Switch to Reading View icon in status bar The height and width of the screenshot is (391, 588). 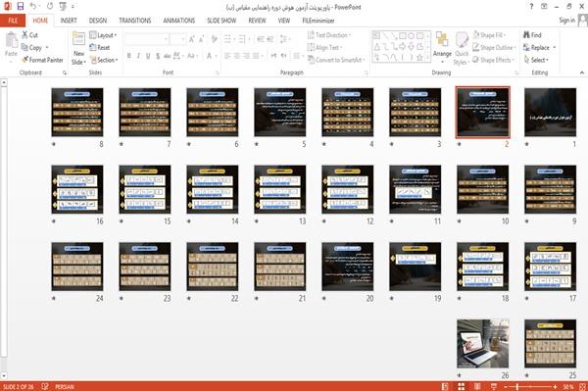[477, 386]
